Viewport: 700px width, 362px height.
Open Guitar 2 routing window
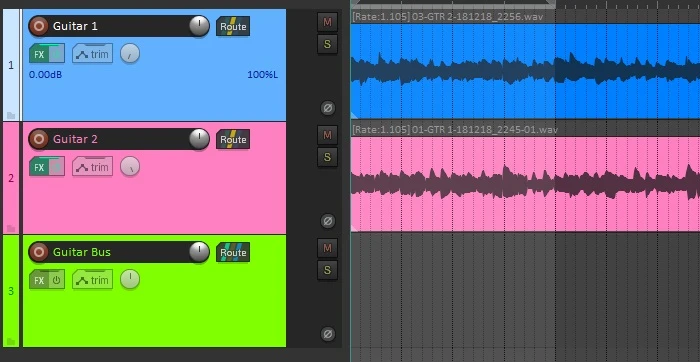click(x=233, y=139)
